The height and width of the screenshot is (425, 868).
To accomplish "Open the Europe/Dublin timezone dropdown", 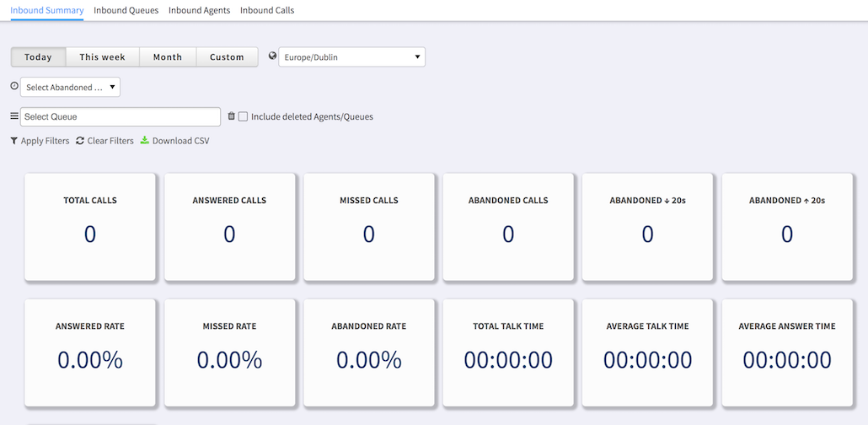I will click(351, 57).
